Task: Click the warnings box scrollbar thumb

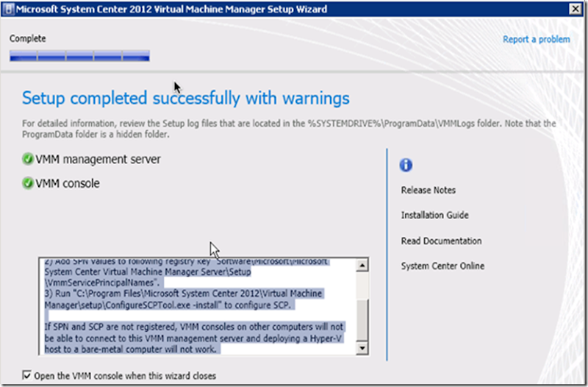Action: click(x=362, y=320)
